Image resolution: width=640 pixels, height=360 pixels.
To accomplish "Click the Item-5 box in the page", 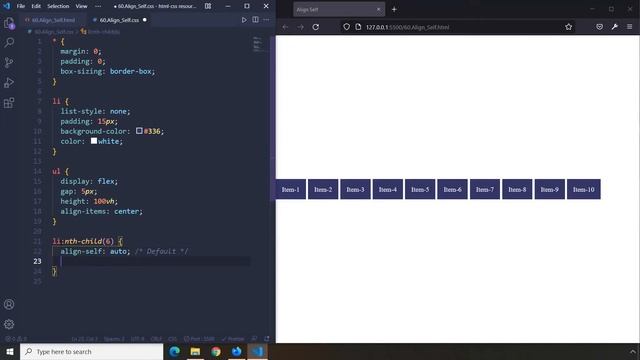I will pyautogui.click(x=420, y=189).
